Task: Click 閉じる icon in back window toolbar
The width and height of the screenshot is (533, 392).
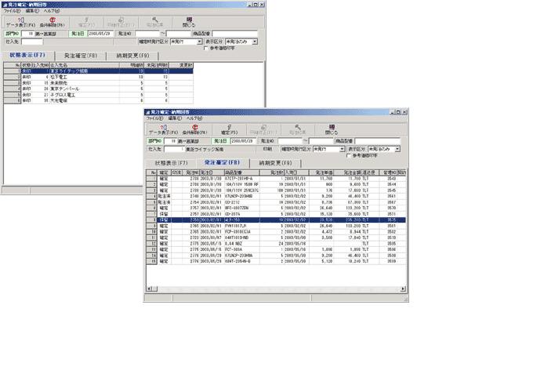Action: pyautogui.click(x=187, y=21)
